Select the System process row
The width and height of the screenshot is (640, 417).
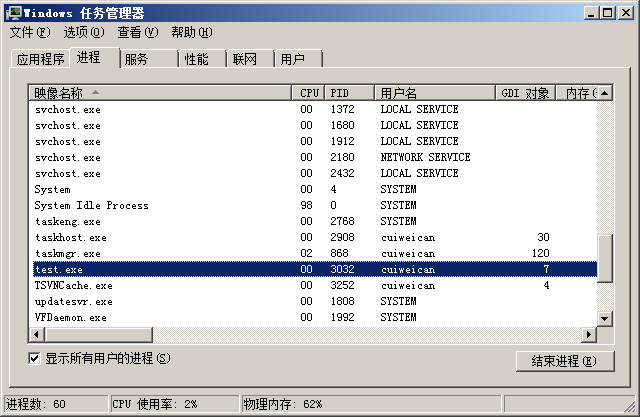(x=315, y=189)
